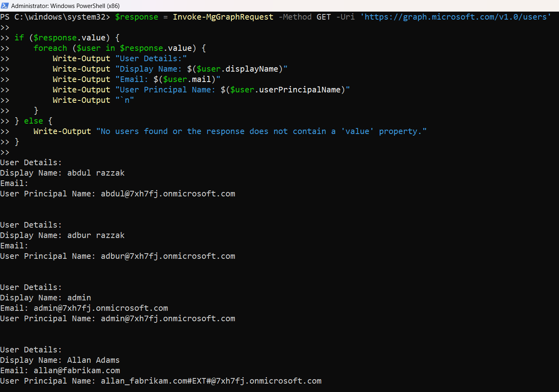Click the PowerShell icon in the title bar
This screenshot has width=559, height=392.
pyautogui.click(x=5, y=6)
